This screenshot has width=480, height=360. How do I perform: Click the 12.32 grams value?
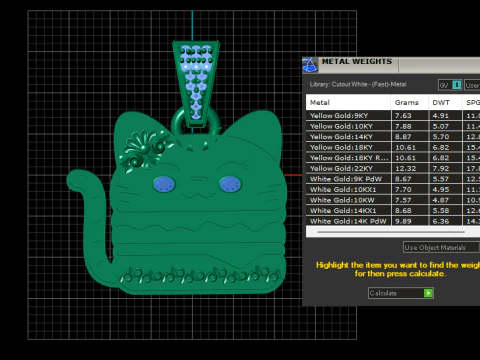point(406,168)
